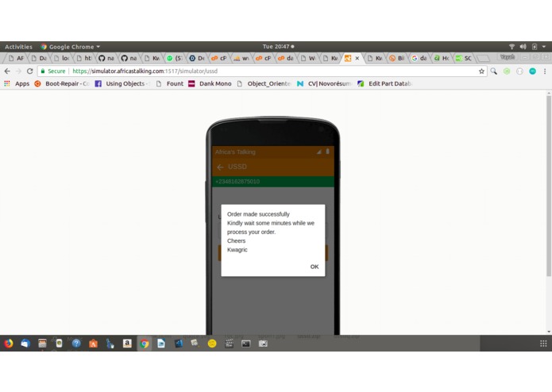Open the clapperboard video app in dock
The image size is (552, 392).
pos(229,344)
